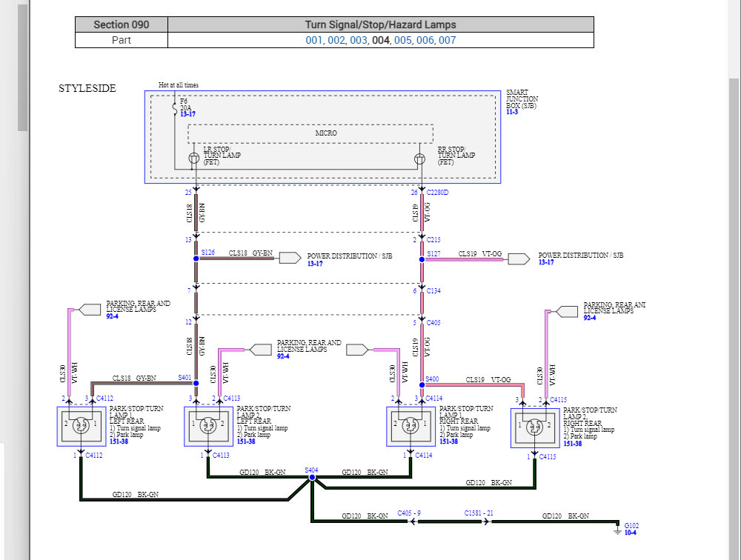Follow the 10-4 ground reference under G102
Image resolution: width=741 pixels, height=560 pixels.
point(631,533)
